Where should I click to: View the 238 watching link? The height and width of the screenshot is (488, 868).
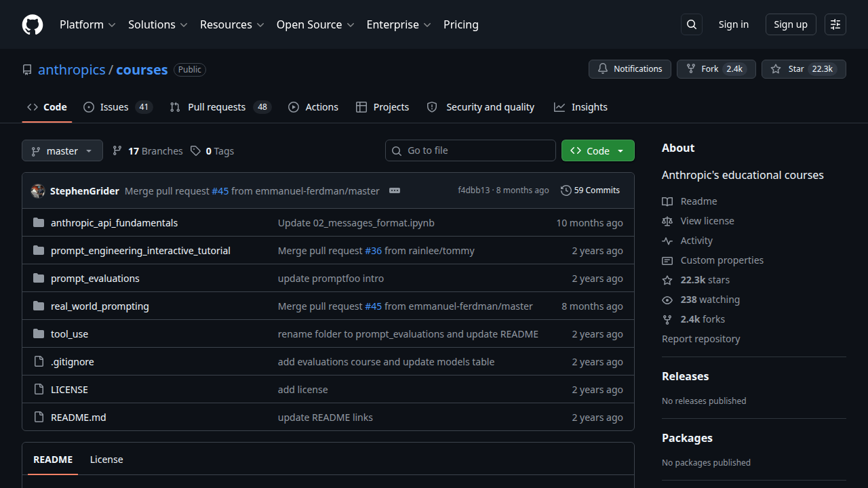tap(701, 300)
